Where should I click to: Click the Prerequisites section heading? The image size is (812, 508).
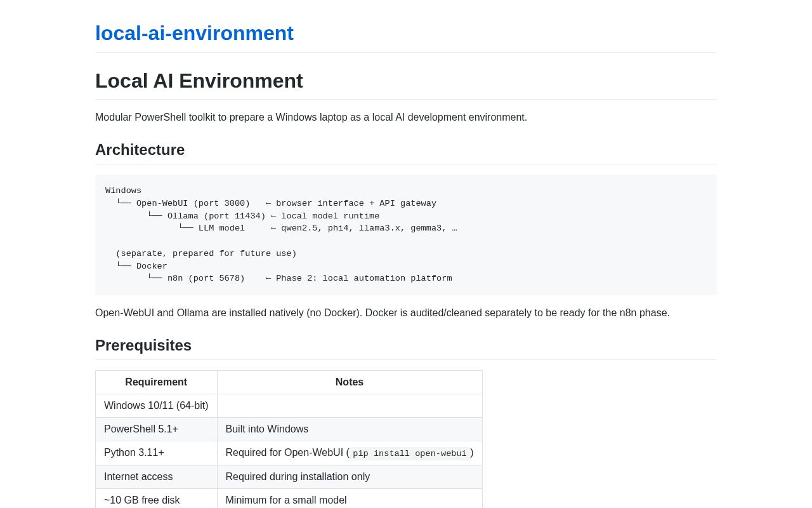(x=143, y=345)
